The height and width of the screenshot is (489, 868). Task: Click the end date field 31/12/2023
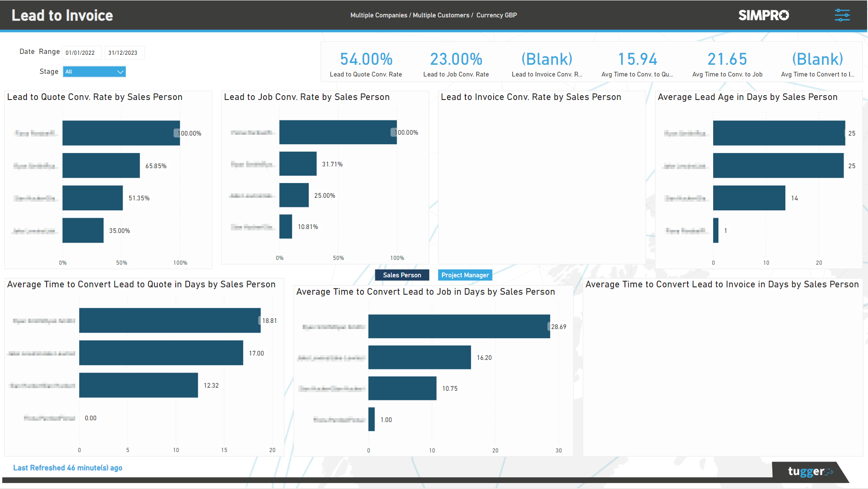[x=125, y=53]
